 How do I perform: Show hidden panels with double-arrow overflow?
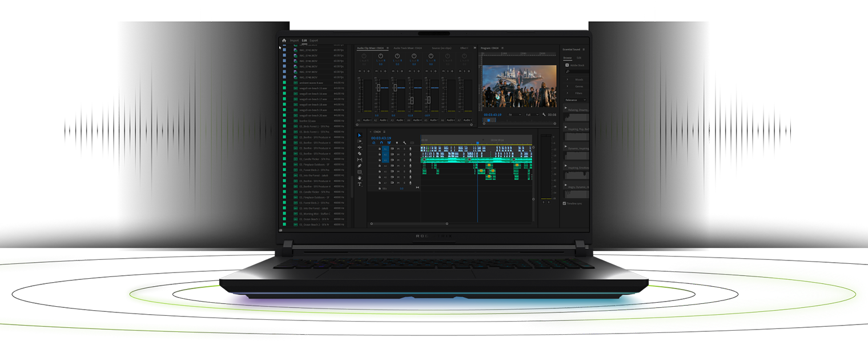475,48
